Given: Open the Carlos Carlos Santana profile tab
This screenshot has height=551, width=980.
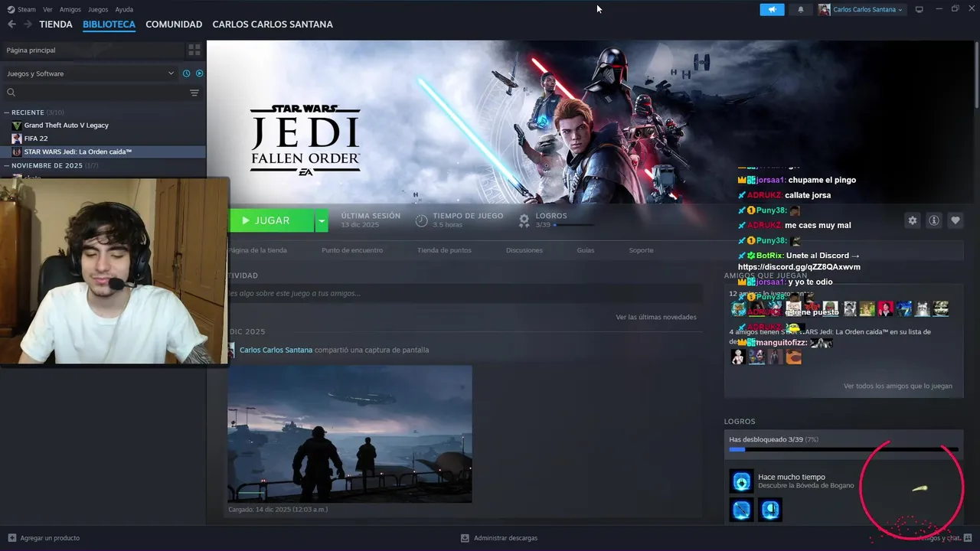Looking at the screenshot, I should click(273, 24).
